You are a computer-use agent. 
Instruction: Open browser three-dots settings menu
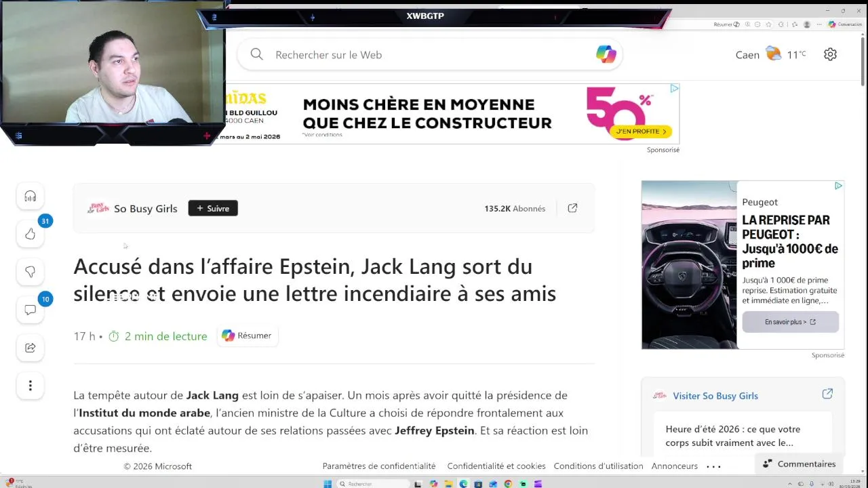[x=819, y=24]
